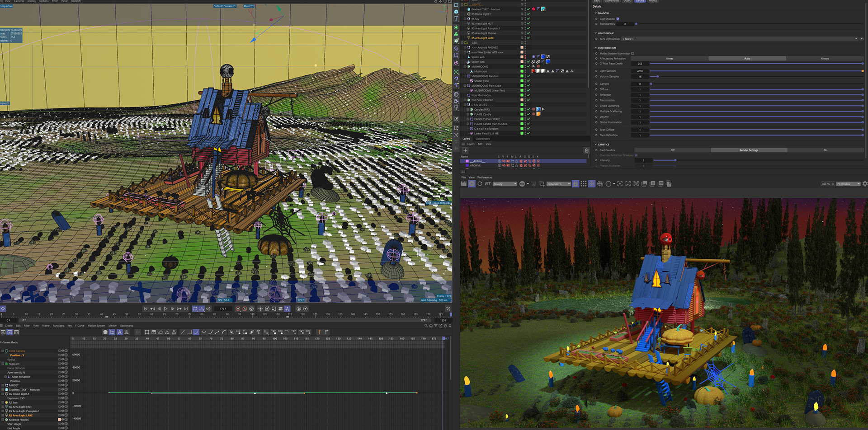Select the Render Settings option for Cast Caustics
This screenshot has width=868, height=430.
click(x=749, y=150)
